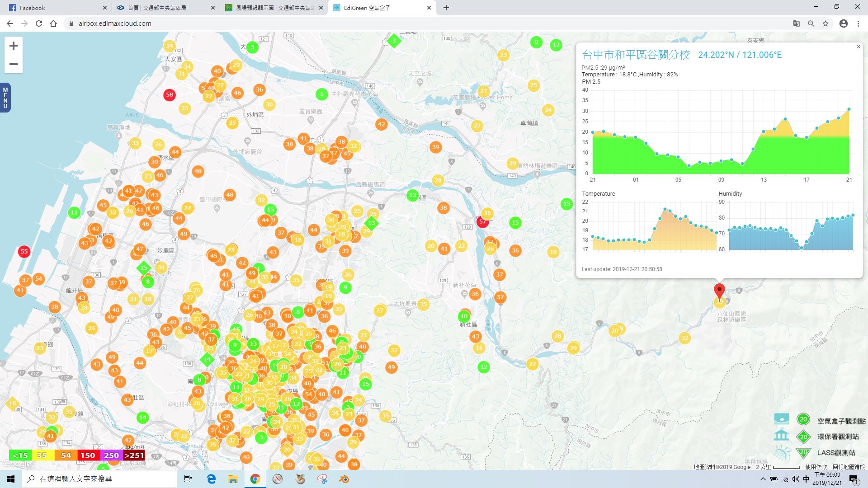Select the green 1 marker near 中社觀光花市

coord(321,94)
